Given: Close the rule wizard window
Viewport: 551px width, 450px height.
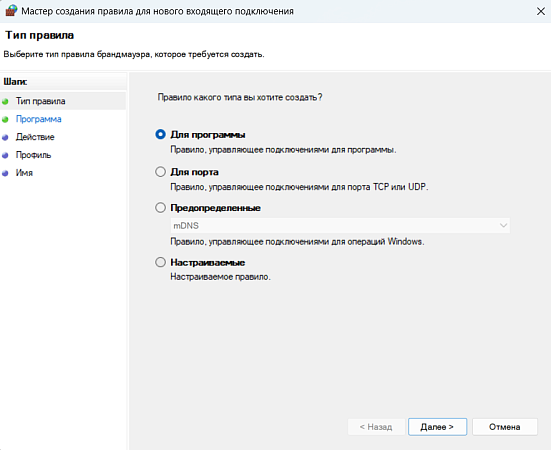Looking at the screenshot, I should tap(540, 11).
